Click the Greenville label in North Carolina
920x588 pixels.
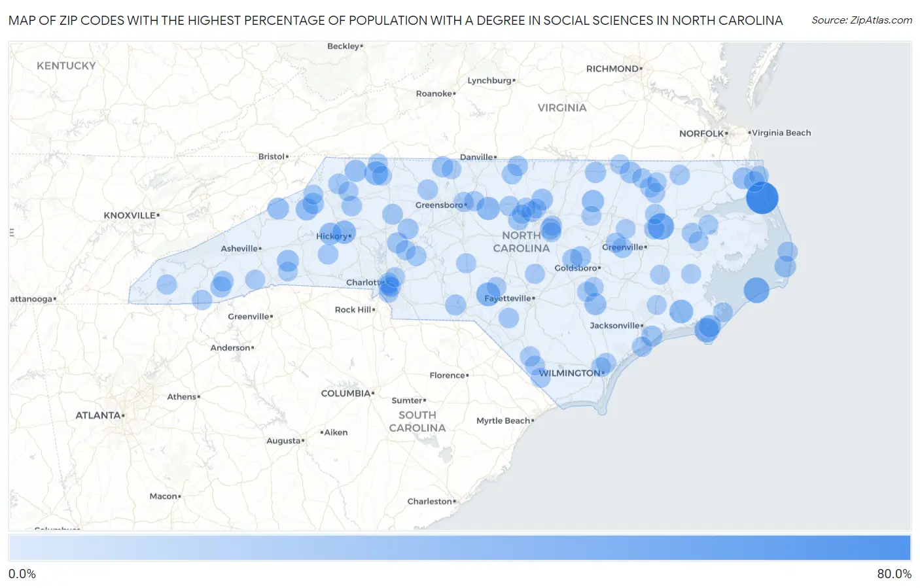622,247
